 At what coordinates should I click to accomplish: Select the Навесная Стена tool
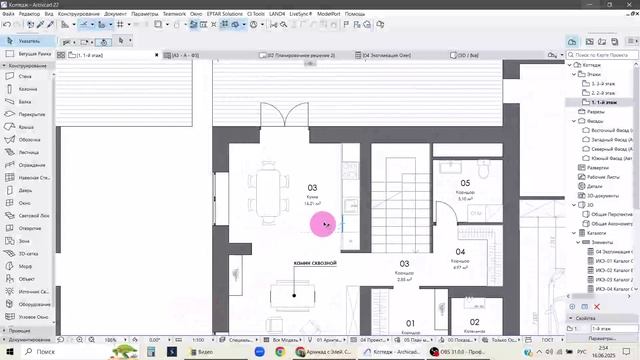coord(27,178)
